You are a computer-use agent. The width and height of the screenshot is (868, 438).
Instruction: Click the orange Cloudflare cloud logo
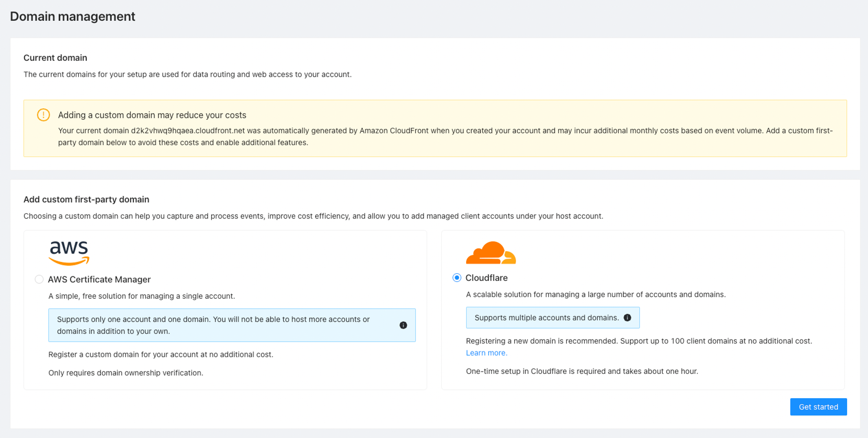[x=490, y=252]
